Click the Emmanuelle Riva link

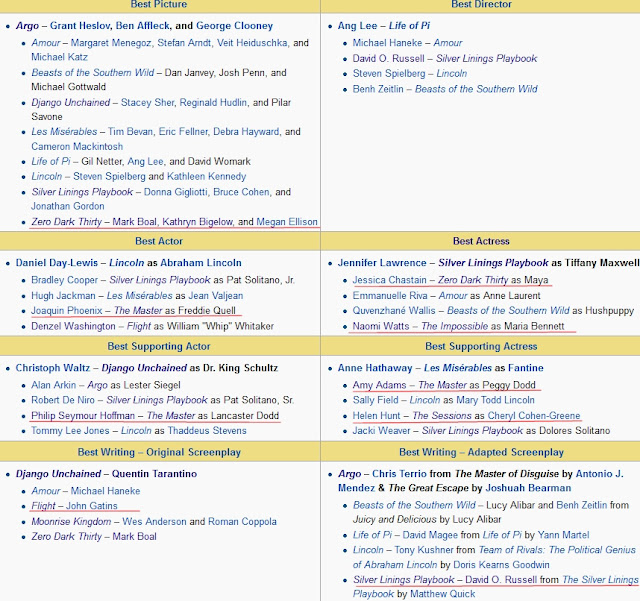pyautogui.click(x=390, y=296)
